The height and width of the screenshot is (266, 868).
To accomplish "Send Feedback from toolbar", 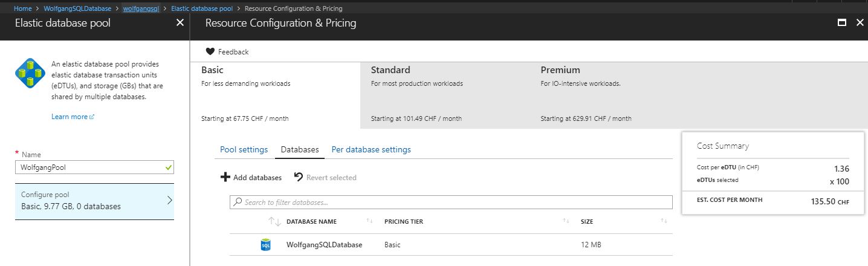I will click(227, 51).
